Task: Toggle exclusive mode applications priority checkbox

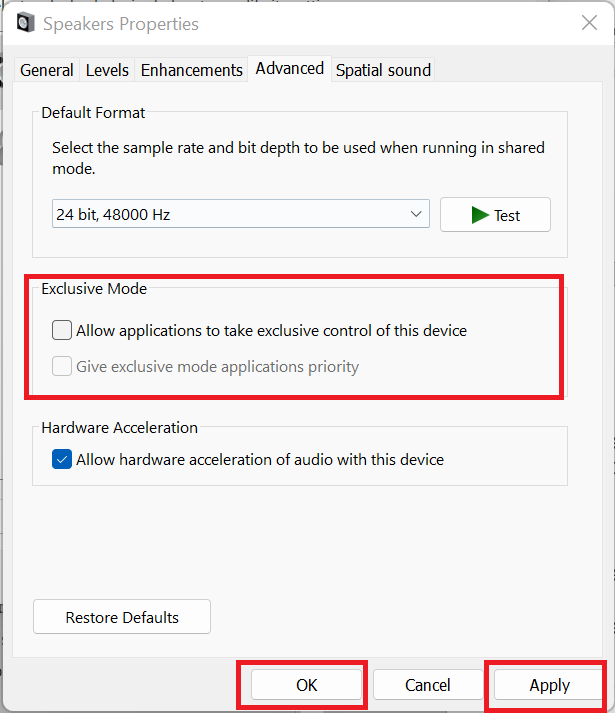Action: [62, 366]
